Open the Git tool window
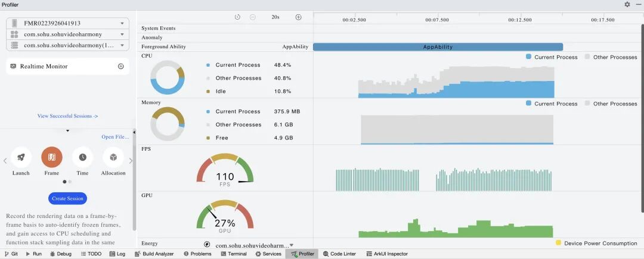The width and height of the screenshot is (644, 259). (11, 254)
